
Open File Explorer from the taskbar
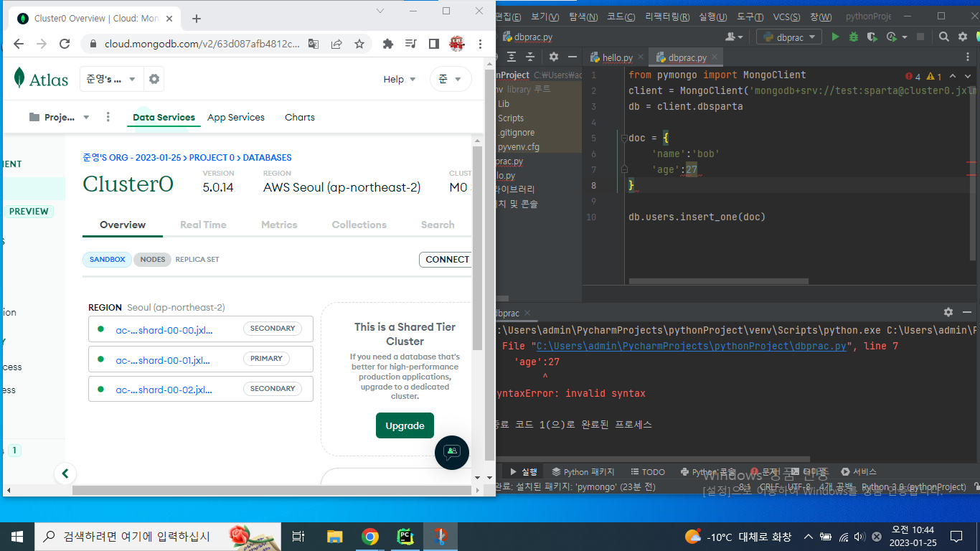pos(334,537)
